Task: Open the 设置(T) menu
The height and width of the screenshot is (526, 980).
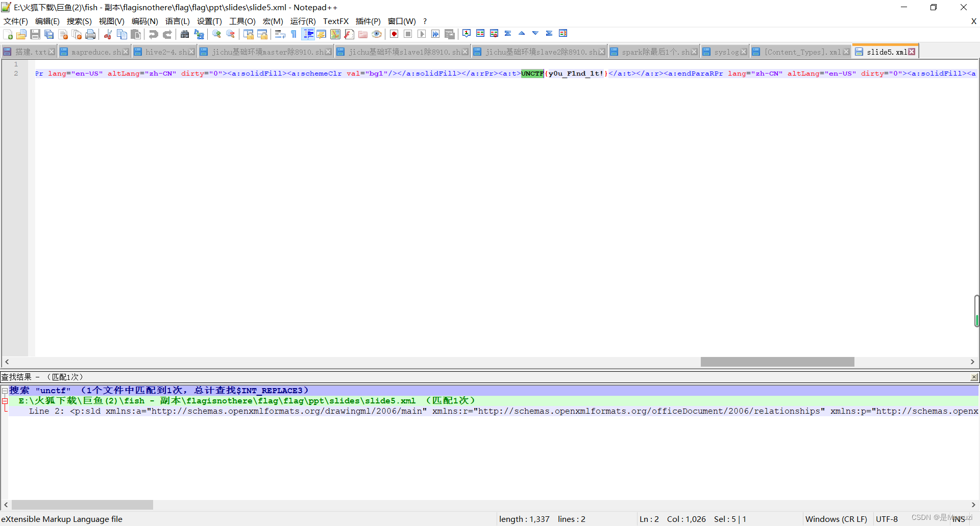Action: tap(209, 21)
